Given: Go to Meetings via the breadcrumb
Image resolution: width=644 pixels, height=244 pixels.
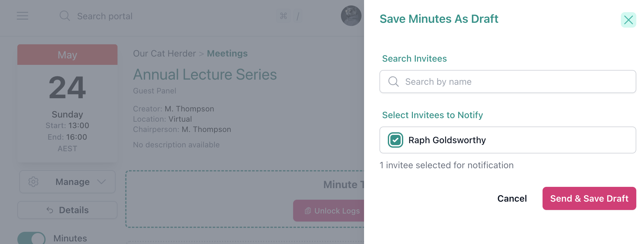Looking at the screenshot, I should point(227,53).
